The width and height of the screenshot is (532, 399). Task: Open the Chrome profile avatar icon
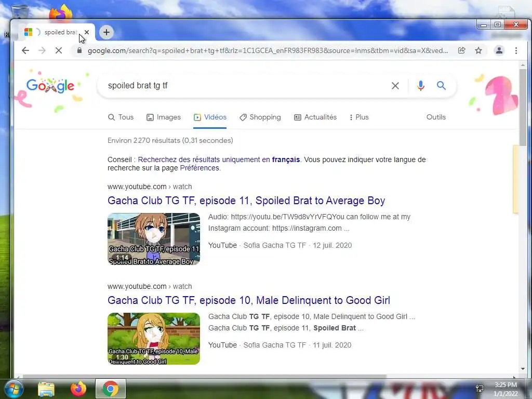point(499,50)
